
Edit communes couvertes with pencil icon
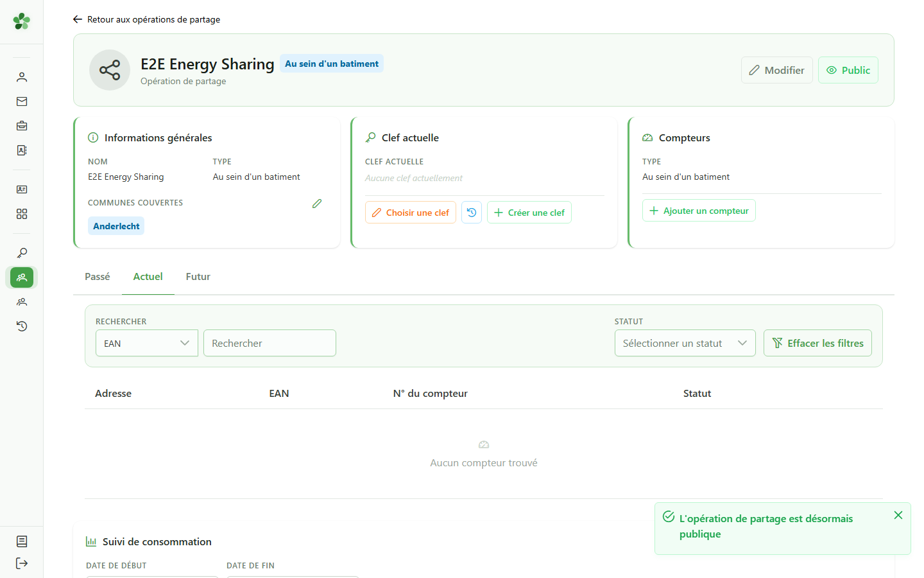[x=317, y=204]
